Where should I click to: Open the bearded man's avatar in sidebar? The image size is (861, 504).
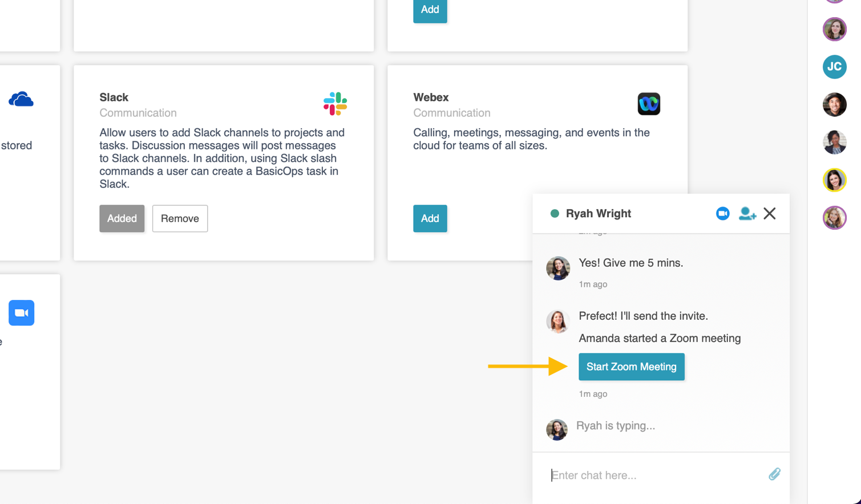click(x=835, y=105)
